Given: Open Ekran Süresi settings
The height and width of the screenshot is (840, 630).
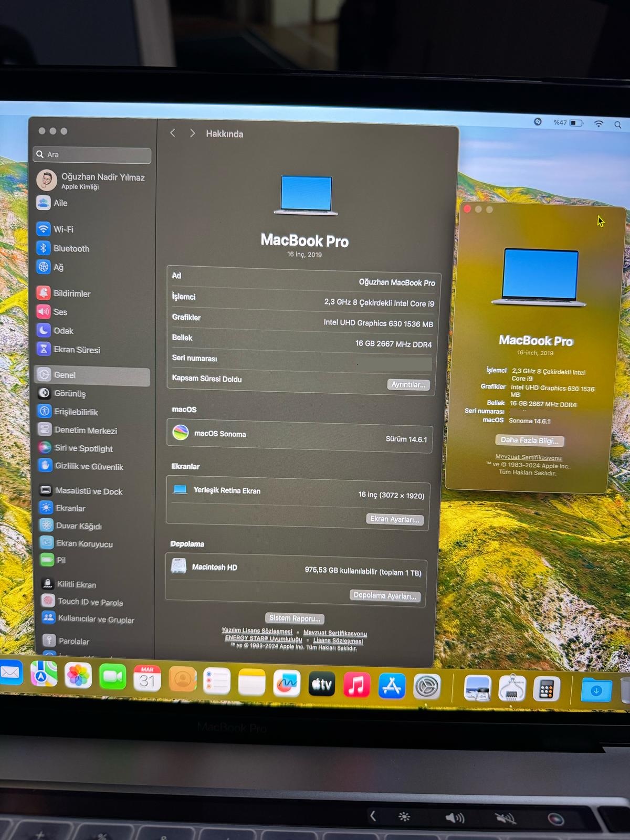Looking at the screenshot, I should (76, 350).
